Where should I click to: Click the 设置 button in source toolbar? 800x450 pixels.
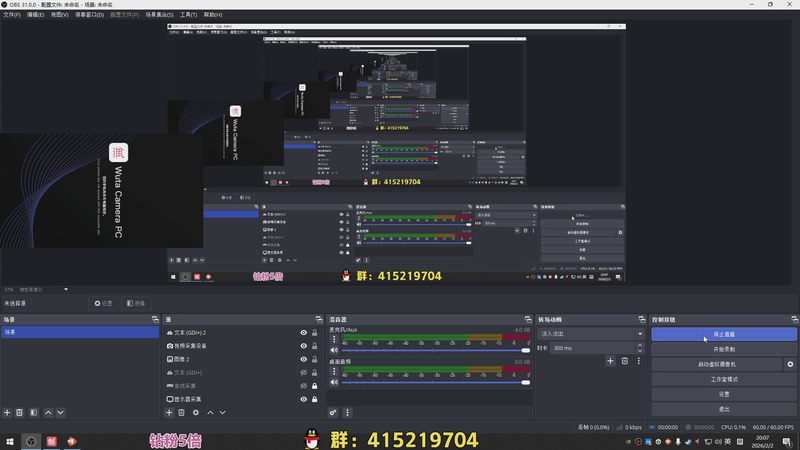coord(103,303)
